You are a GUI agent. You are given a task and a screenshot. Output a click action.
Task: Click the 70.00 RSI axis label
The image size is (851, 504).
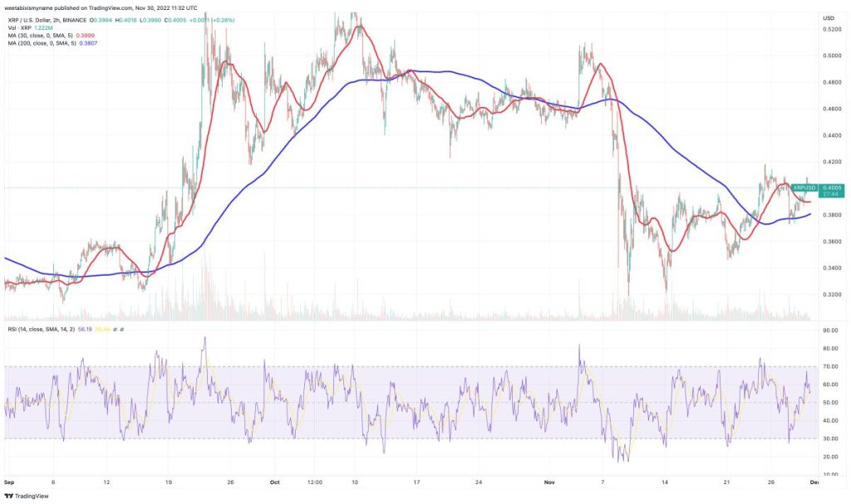(831, 367)
